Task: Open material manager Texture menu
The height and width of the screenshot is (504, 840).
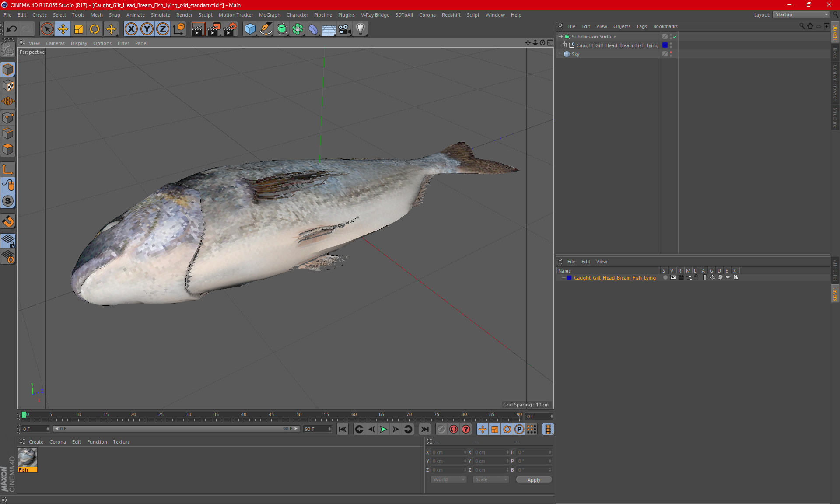Action: pyautogui.click(x=121, y=442)
